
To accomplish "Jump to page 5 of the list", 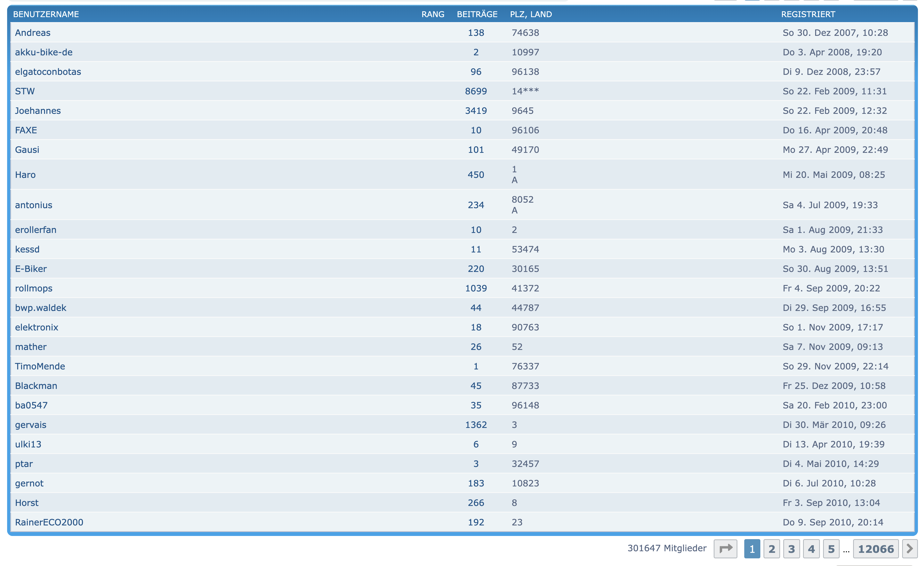I will pos(831,549).
